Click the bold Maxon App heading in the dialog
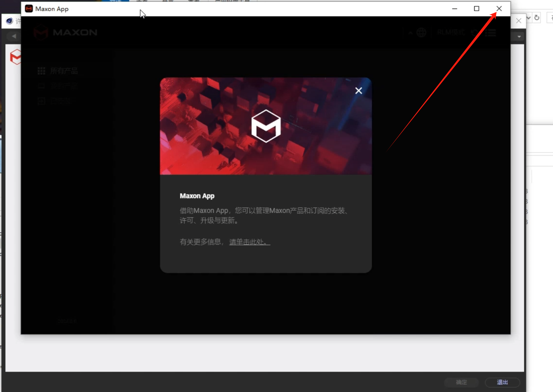The height and width of the screenshot is (392, 553). tap(197, 196)
